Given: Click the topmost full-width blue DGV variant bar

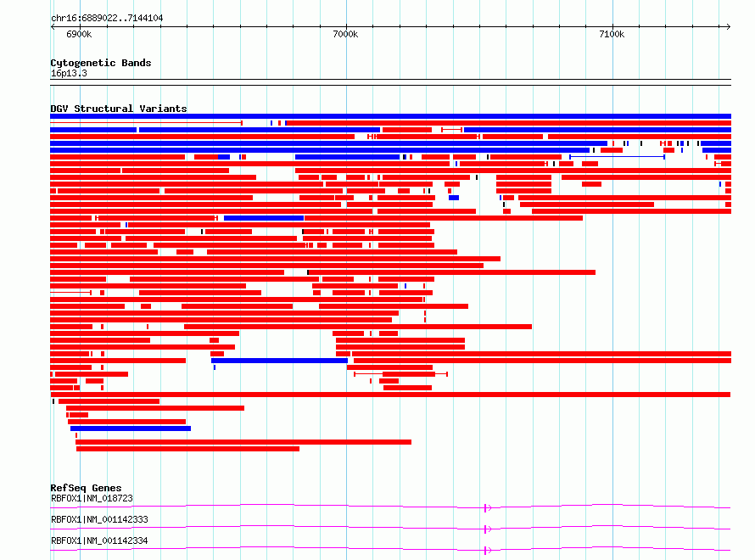Looking at the screenshot, I should pyautogui.click(x=390, y=116).
